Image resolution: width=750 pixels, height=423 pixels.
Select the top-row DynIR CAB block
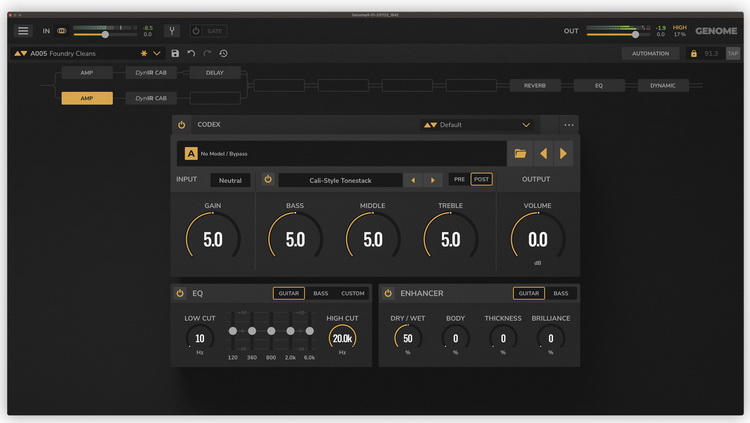tap(151, 73)
